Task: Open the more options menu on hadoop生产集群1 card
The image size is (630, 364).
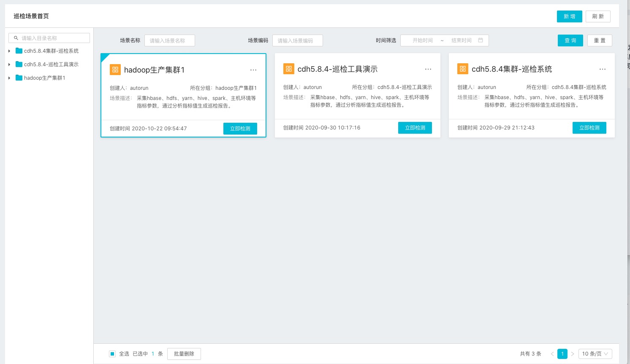Action: tap(253, 70)
